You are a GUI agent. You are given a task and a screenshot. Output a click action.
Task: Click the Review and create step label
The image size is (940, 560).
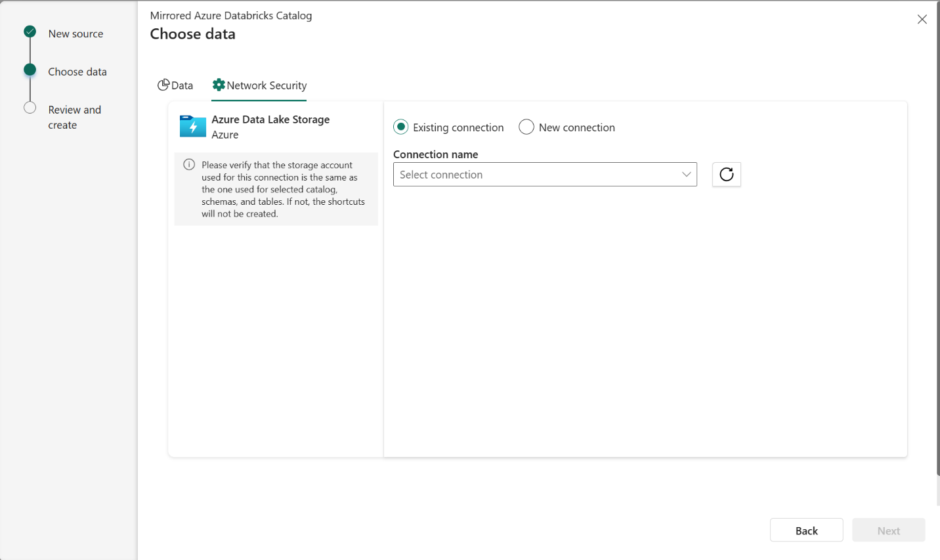click(x=75, y=118)
